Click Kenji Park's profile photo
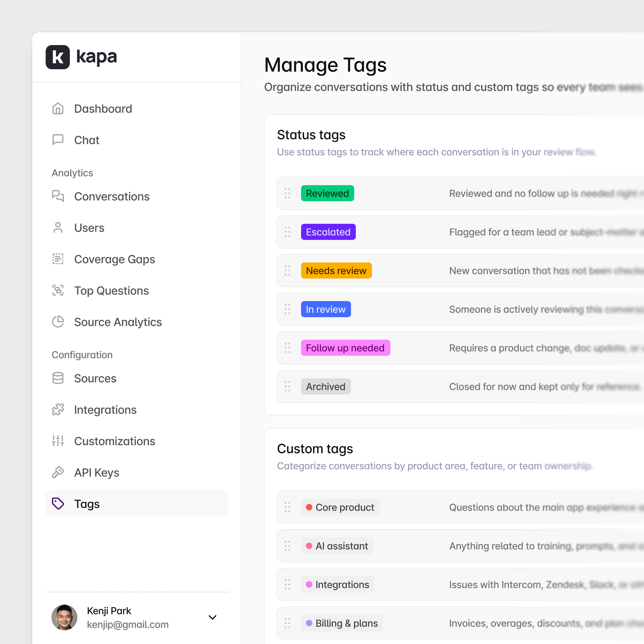Viewport: 644px width, 644px height. [x=64, y=617]
